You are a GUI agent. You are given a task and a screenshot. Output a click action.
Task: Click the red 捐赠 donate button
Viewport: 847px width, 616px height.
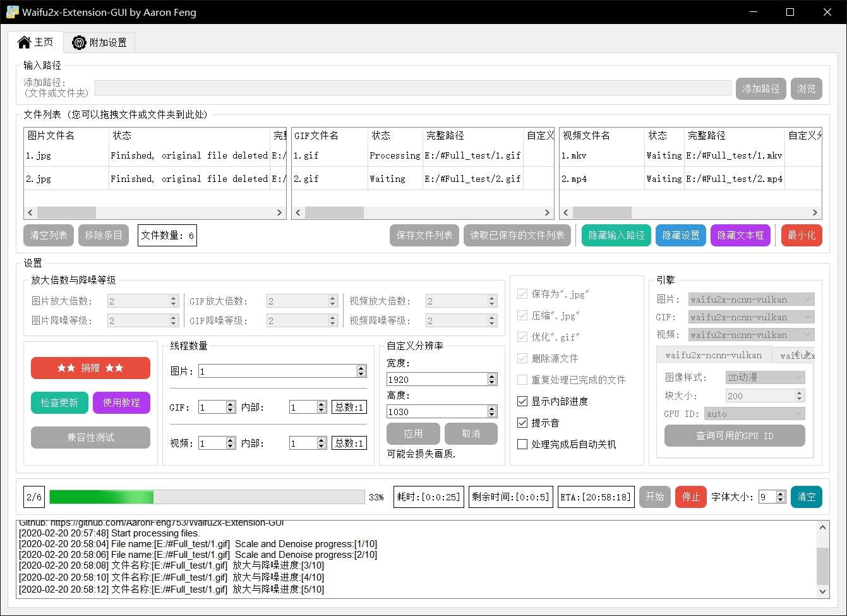[x=90, y=368]
